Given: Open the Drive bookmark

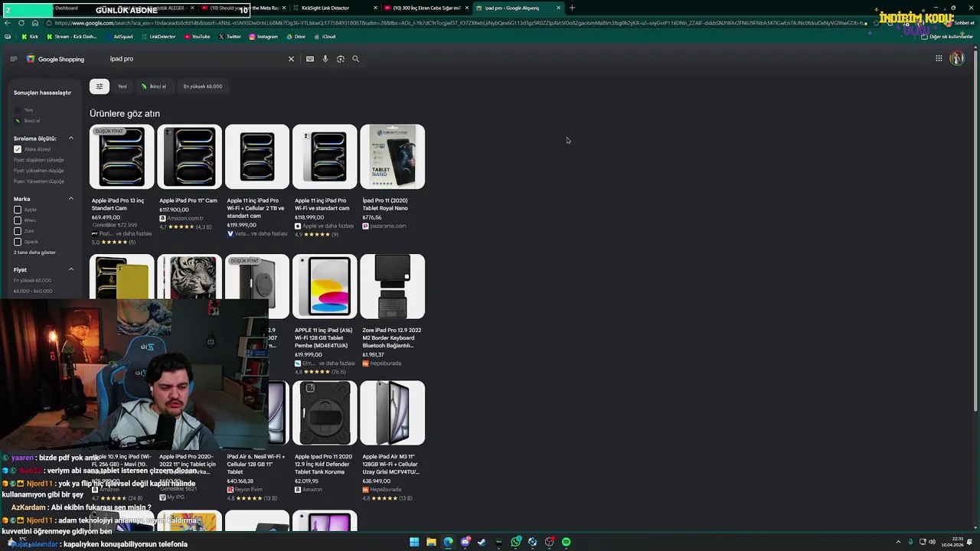Looking at the screenshot, I should 296,37.
